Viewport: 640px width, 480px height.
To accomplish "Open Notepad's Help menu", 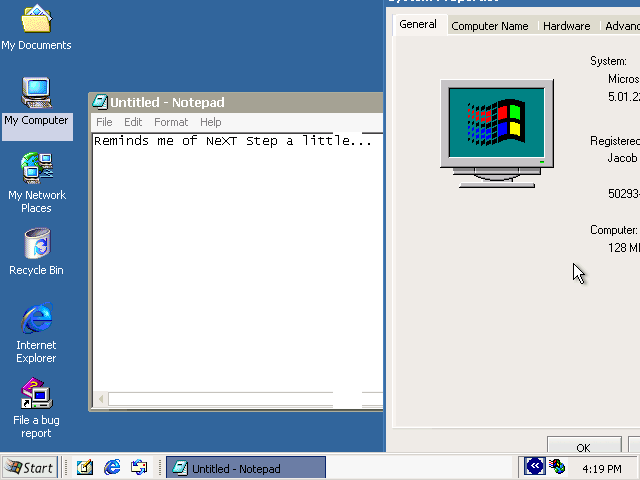I will click(211, 122).
